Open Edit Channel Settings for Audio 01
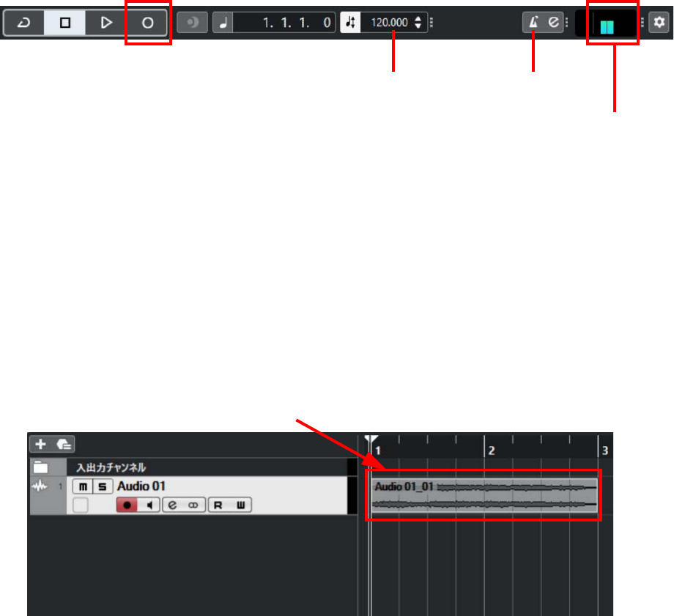 [172, 505]
